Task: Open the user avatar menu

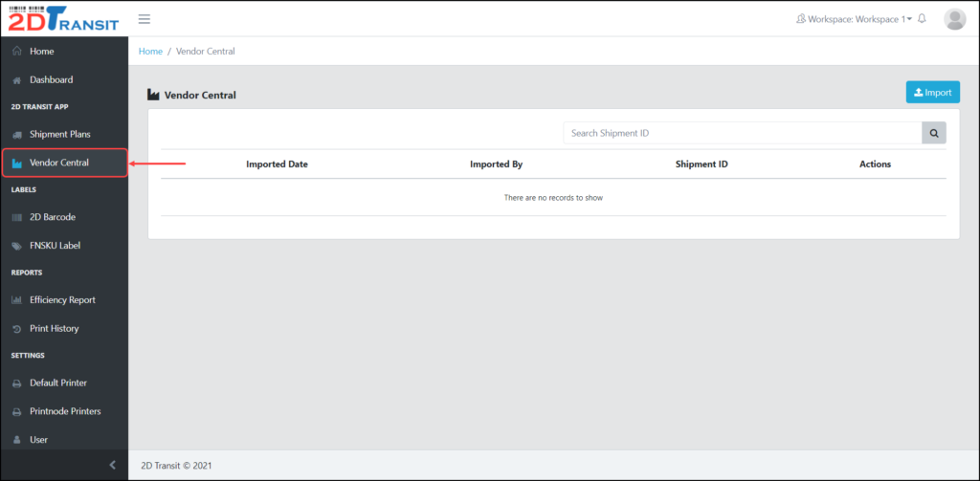Action: (954, 19)
